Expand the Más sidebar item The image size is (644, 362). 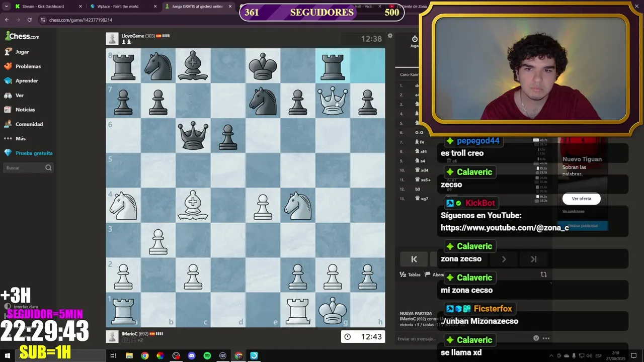pyautogui.click(x=15, y=138)
